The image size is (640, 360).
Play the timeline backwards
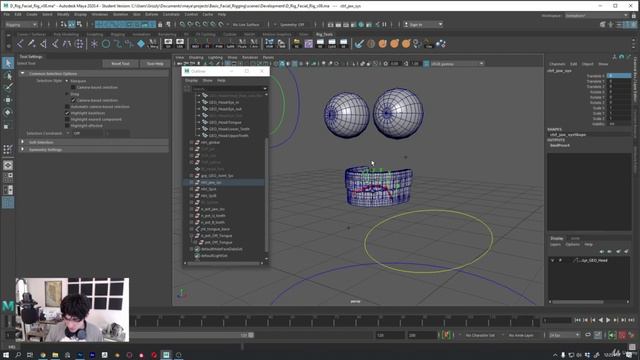tap(601, 320)
